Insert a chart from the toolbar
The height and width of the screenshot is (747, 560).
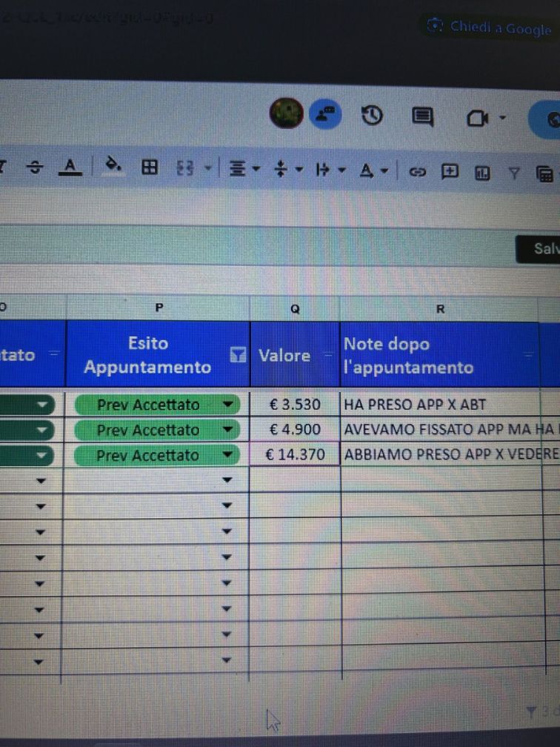tap(482, 173)
